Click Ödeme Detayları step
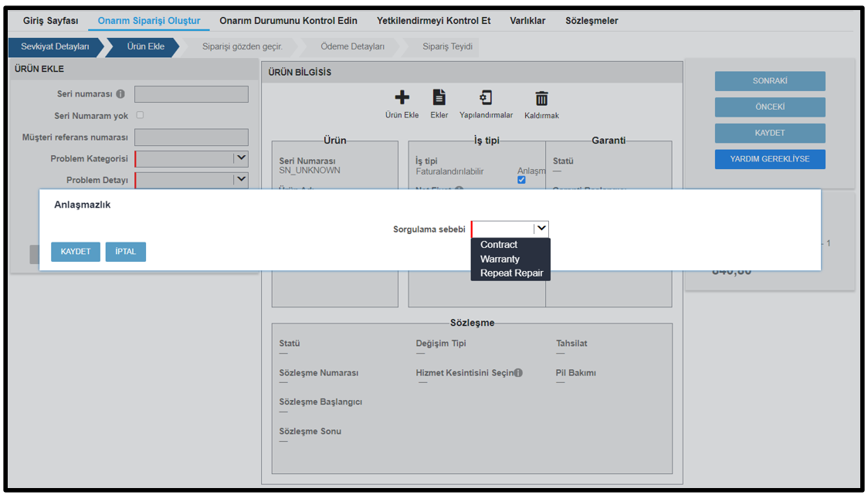Screen dimensions: 868x495 (x=353, y=46)
